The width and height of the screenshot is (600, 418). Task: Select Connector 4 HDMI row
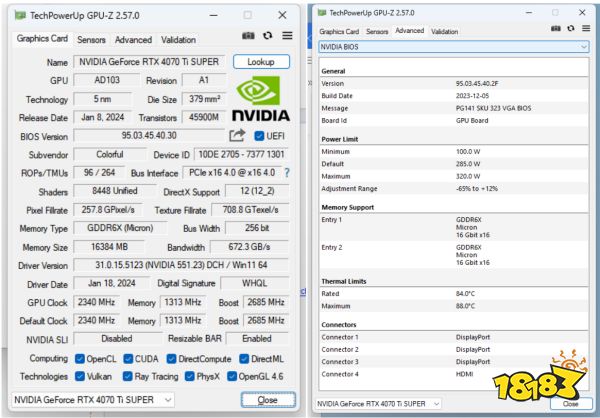coord(454,374)
